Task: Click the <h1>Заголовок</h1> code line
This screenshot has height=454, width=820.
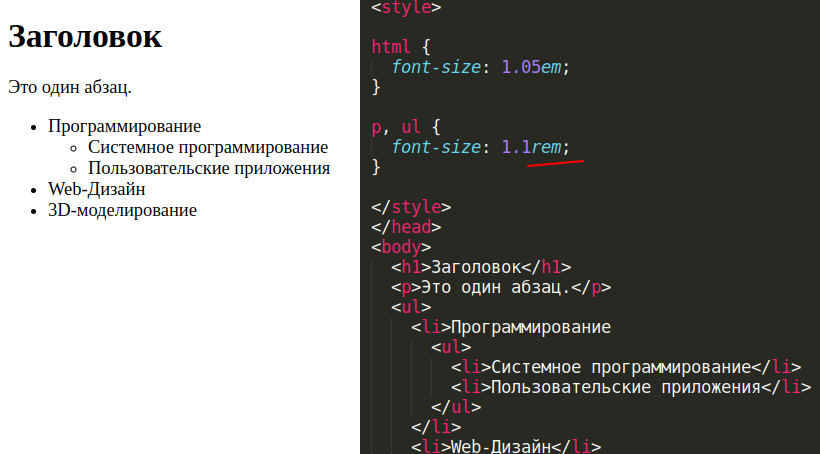Action: pyautogui.click(x=480, y=267)
